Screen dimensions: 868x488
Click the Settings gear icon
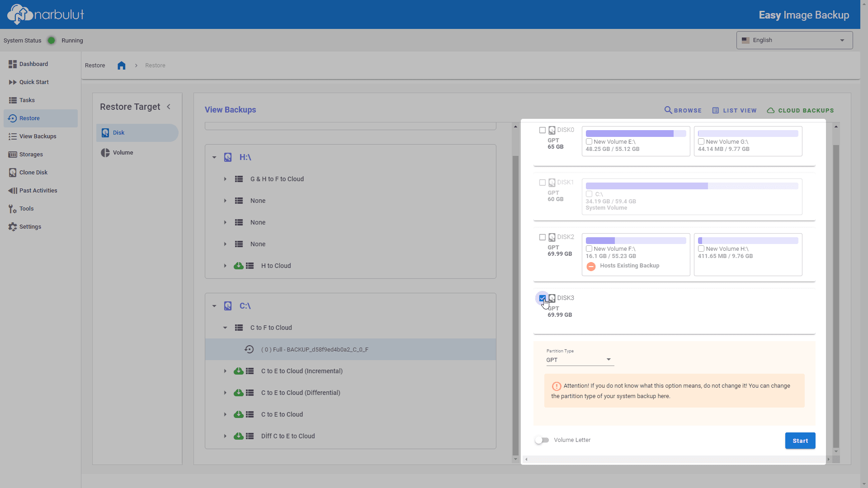tap(13, 227)
